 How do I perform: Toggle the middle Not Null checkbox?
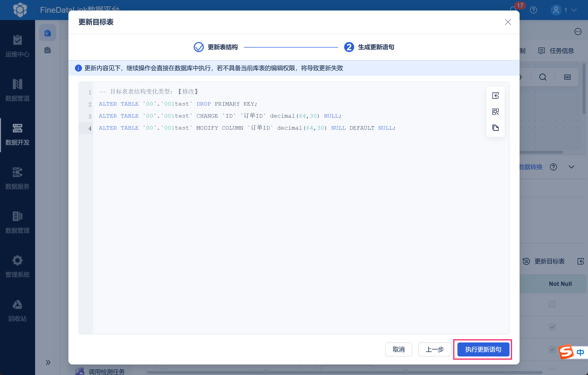552,327
